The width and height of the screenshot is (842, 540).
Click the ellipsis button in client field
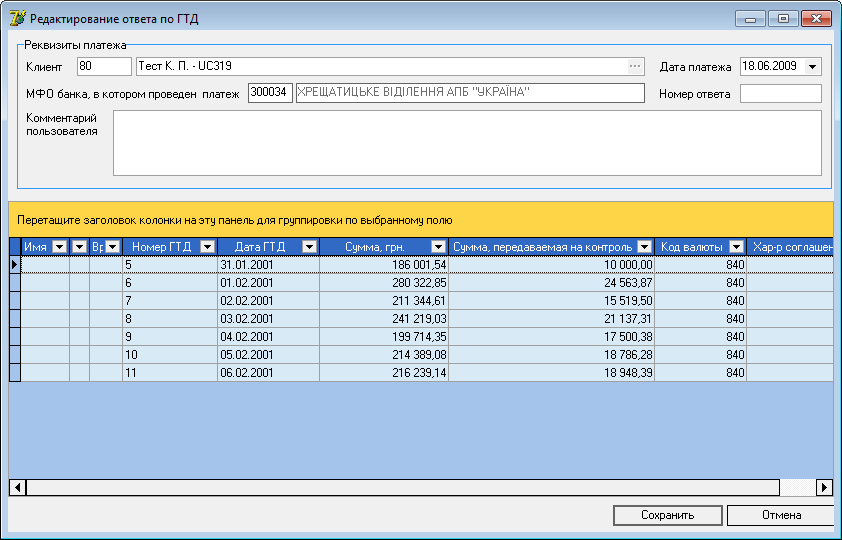point(634,67)
